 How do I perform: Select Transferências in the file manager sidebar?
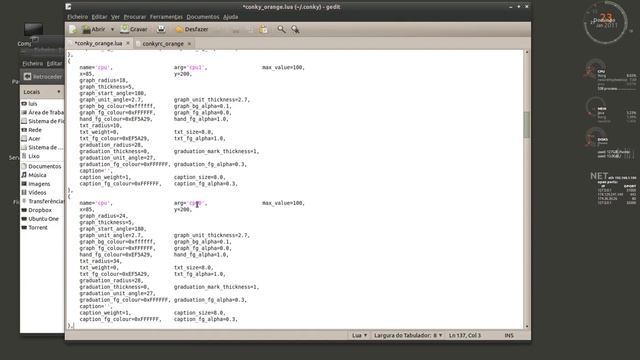[x=42, y=201]
